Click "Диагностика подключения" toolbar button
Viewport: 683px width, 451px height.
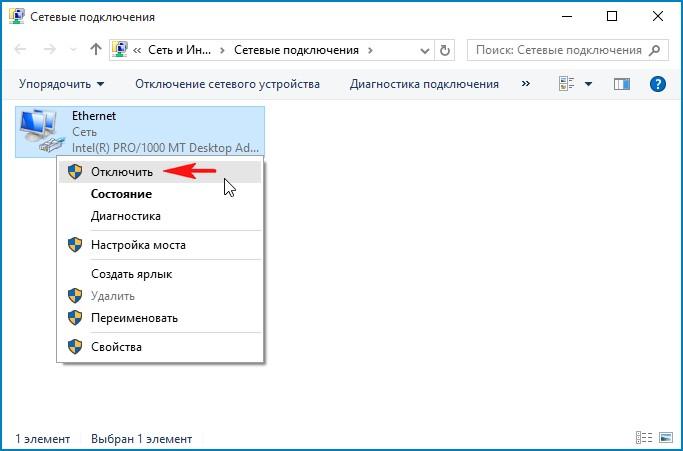click(x=424, y=84)
